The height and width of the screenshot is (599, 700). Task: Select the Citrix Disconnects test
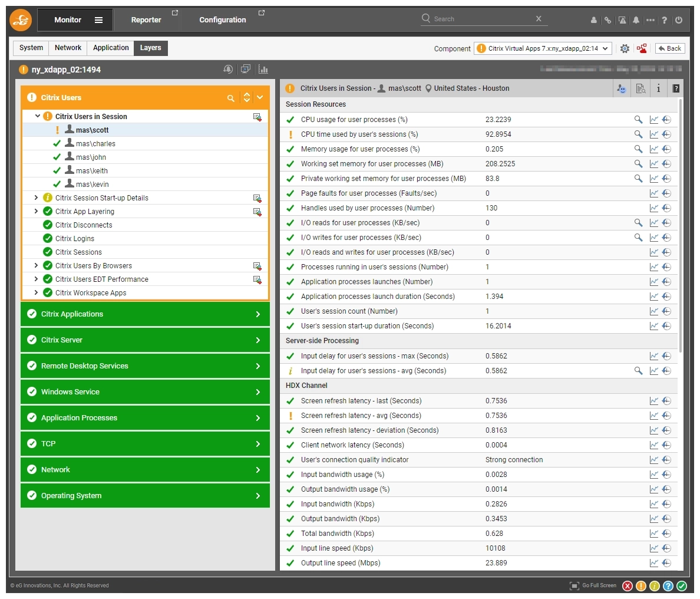point(84,225)
